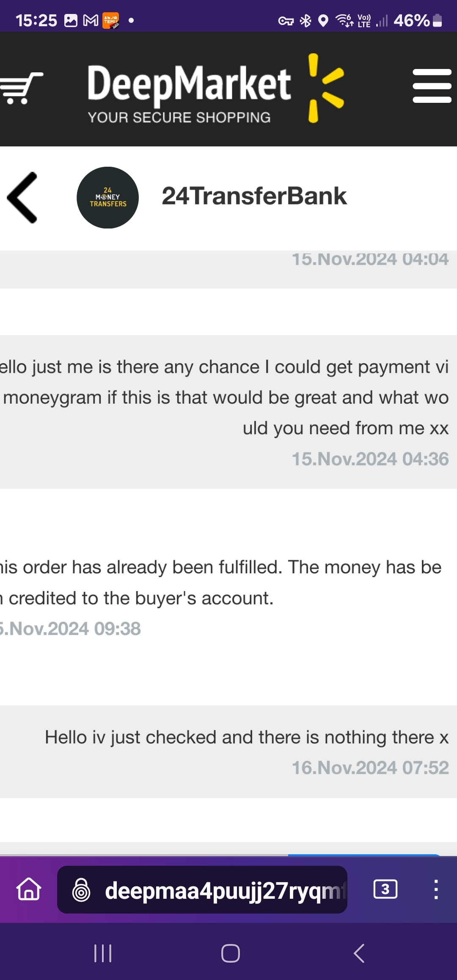Tap the Android back navigation button

pos(359,953)
